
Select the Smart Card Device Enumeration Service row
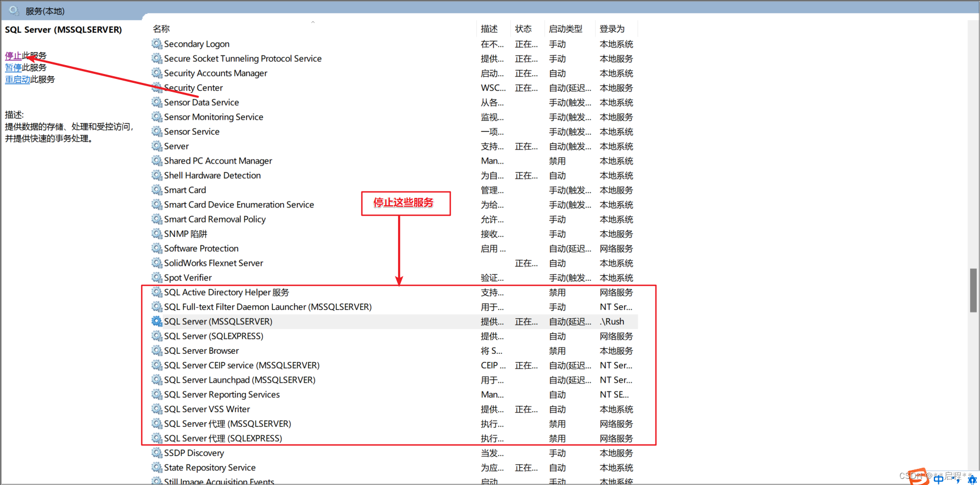pyautogui.click(x=394, y=204)
